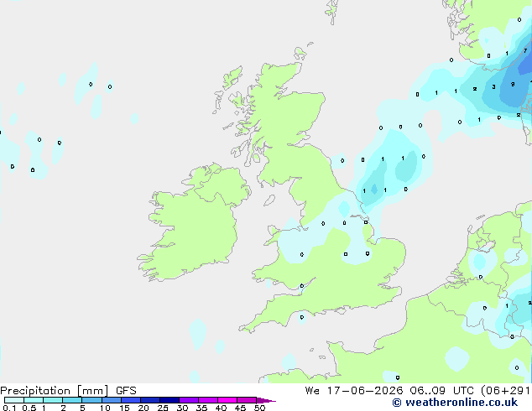Select the 30–35 mm purple legend swatch
This screenshot has width=532, height=411.
tap(189, 400)
